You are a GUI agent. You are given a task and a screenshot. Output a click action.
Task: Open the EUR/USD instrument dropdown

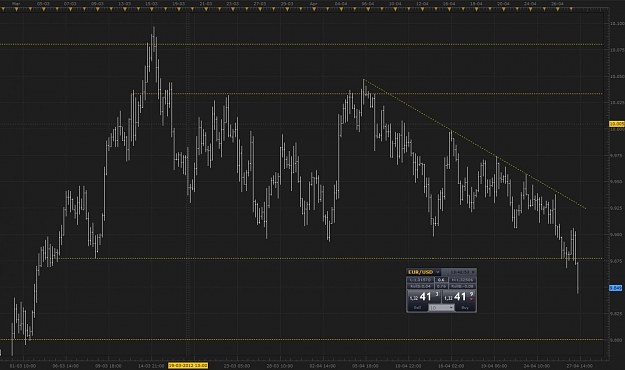(437, 272)
